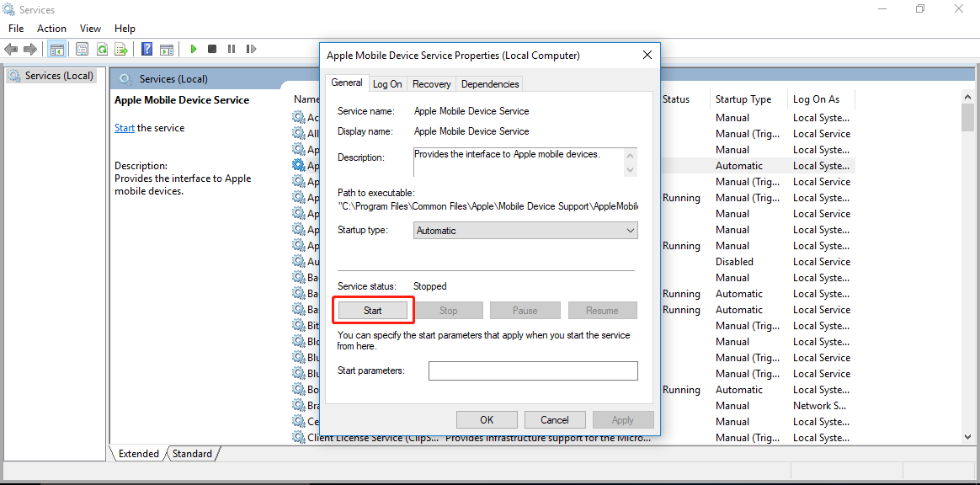The image size is (980, 485).
Task: Click the 'Network S...' log on cell
Action: coord(820,405)
